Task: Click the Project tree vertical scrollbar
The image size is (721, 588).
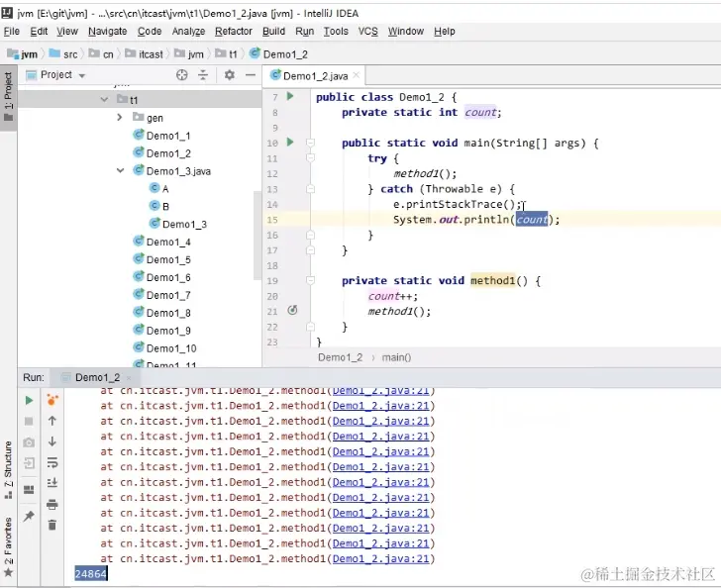Action: click(x=257, y=236)
